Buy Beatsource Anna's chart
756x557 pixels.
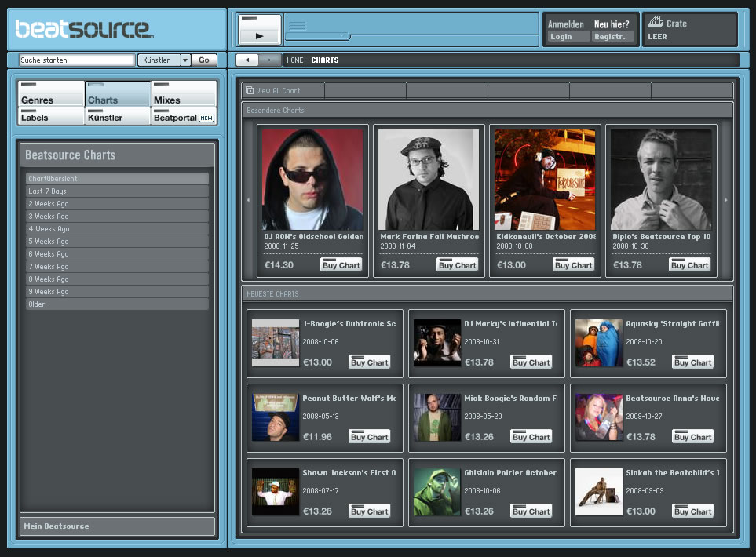click(x=693, y=436)
